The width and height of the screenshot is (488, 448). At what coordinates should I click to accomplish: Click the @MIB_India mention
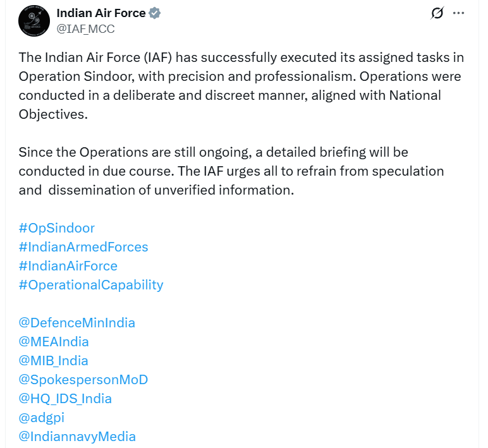click(54, 361)
